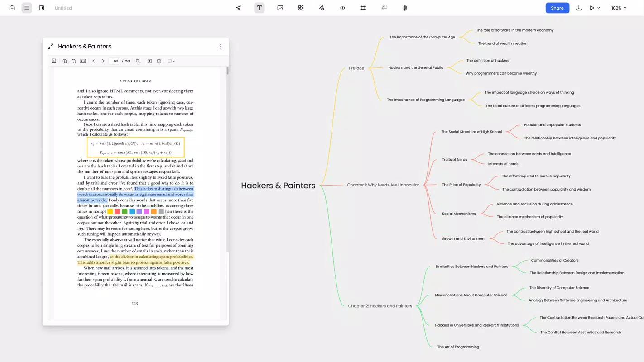Screen dimensions: 644x362
Task: Select the Text tool
Action: coord(260,8)
